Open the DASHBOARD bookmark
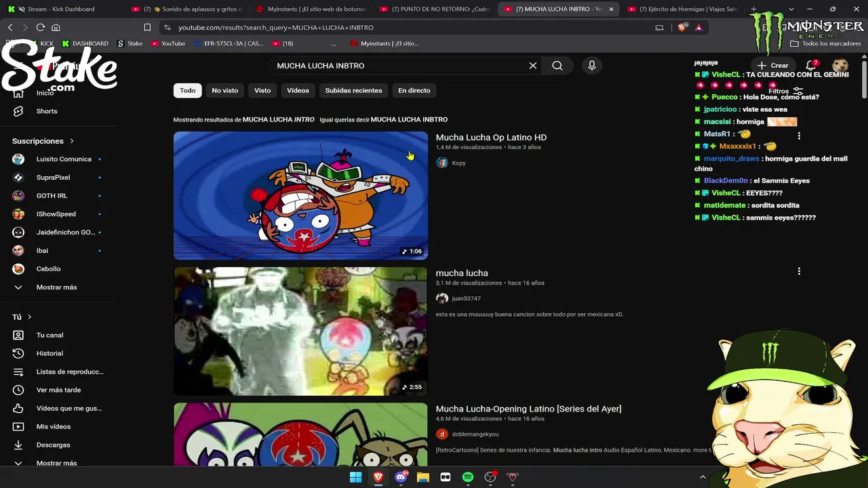 [85, 43]
